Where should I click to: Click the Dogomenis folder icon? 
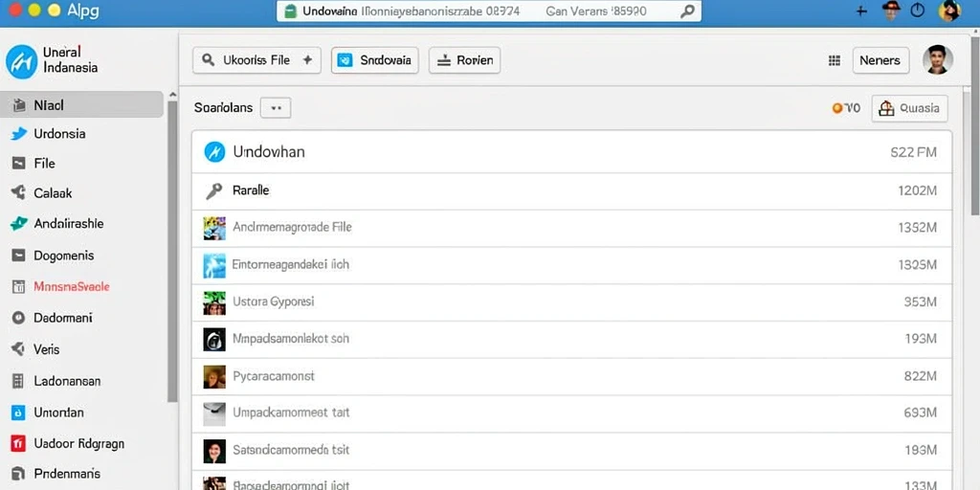click(19, 255)
